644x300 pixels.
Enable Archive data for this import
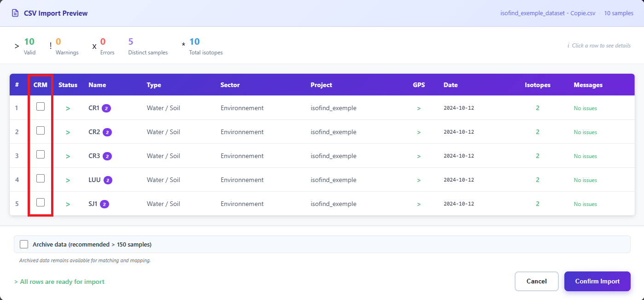24,244
